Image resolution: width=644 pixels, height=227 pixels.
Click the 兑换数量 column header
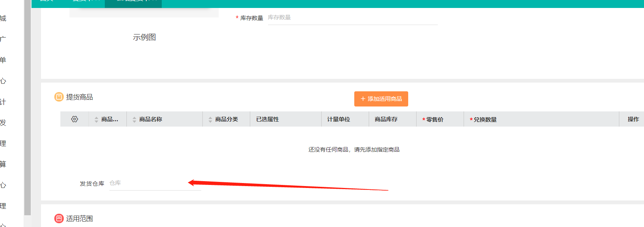[x=541, y=119]
